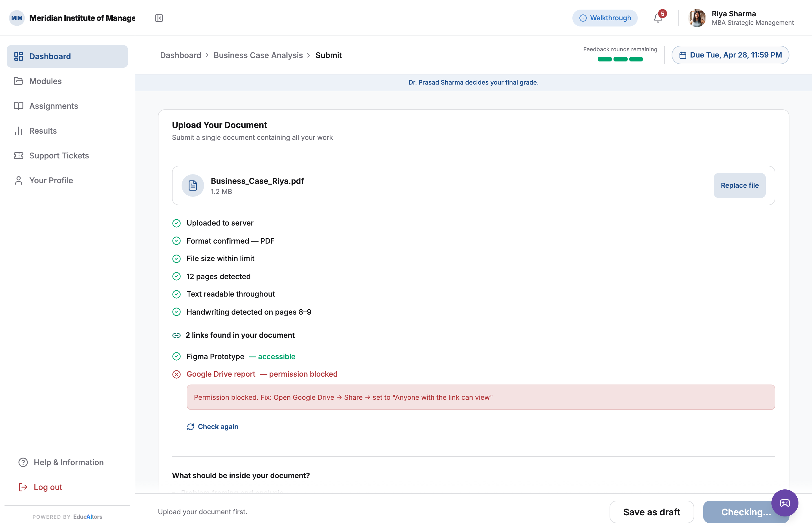Click Handwriting detected on pages 8–9 text

coord(249,312)
